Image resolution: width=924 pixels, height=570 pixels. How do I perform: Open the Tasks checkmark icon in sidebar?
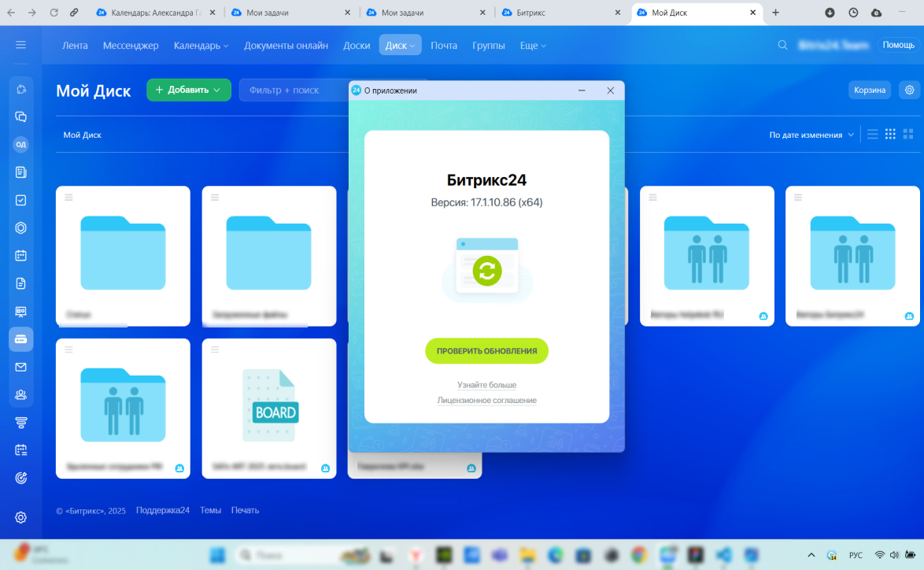20,201
